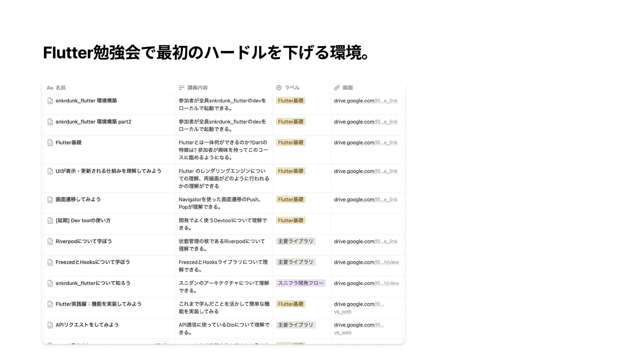
Task: Click page icon beside 画面遷移してみよう
Action: pyautogui.click(x=50, y=200)
